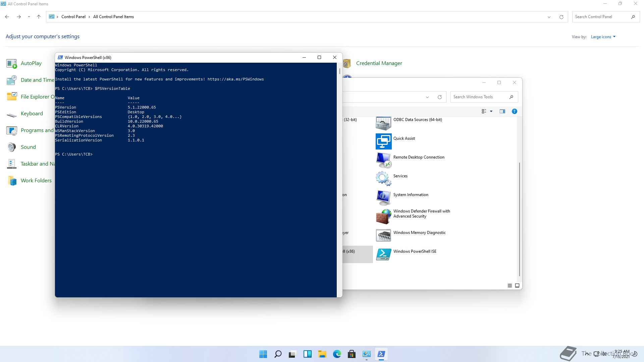Image resolution: width=644 pixels, height=362 pixels.
Task: Click All Control Panel Items breadcrumb
Action: tap(113, 17)
